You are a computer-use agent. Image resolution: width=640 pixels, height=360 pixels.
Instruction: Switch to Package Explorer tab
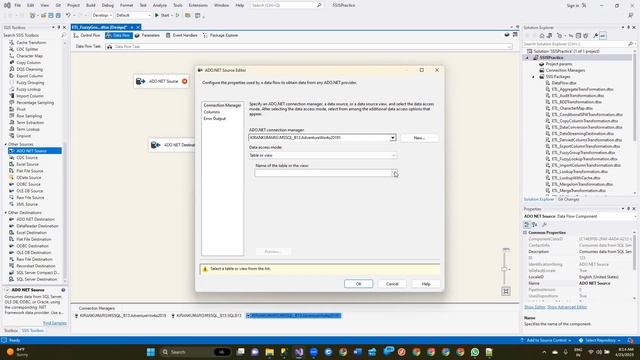[221, 36]
